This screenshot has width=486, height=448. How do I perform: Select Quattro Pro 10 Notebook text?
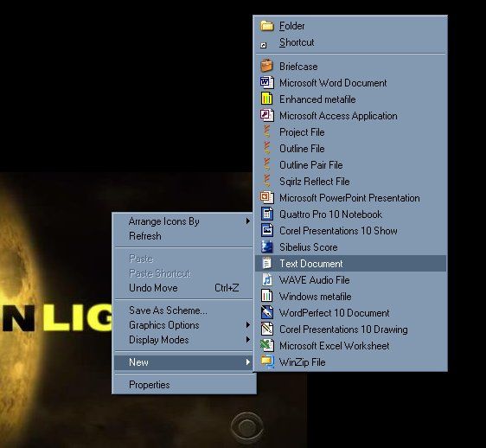[330, 214]
